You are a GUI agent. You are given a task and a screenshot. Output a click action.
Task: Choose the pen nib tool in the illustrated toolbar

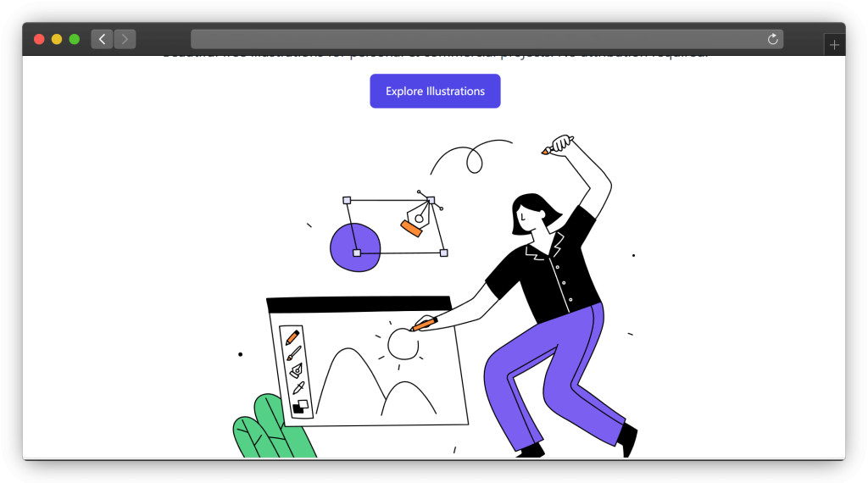pyautogui.click(x=296, y=371)
